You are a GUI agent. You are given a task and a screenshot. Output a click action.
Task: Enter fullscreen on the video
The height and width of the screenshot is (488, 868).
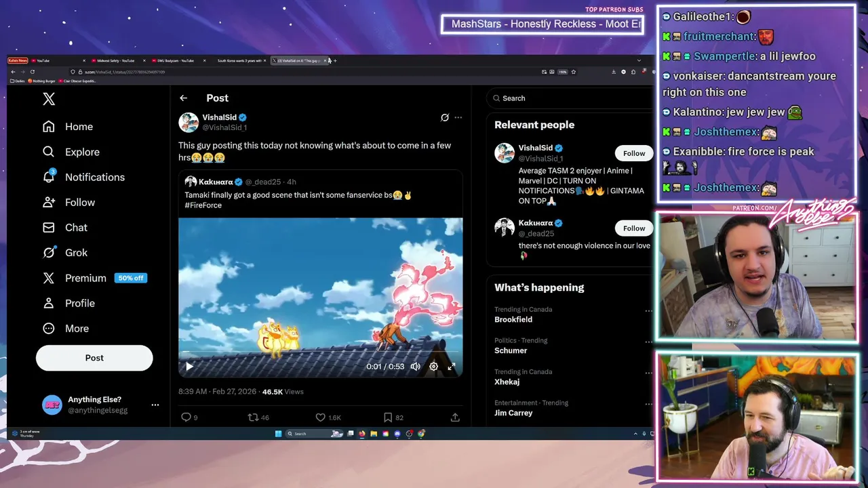point(452,367)
